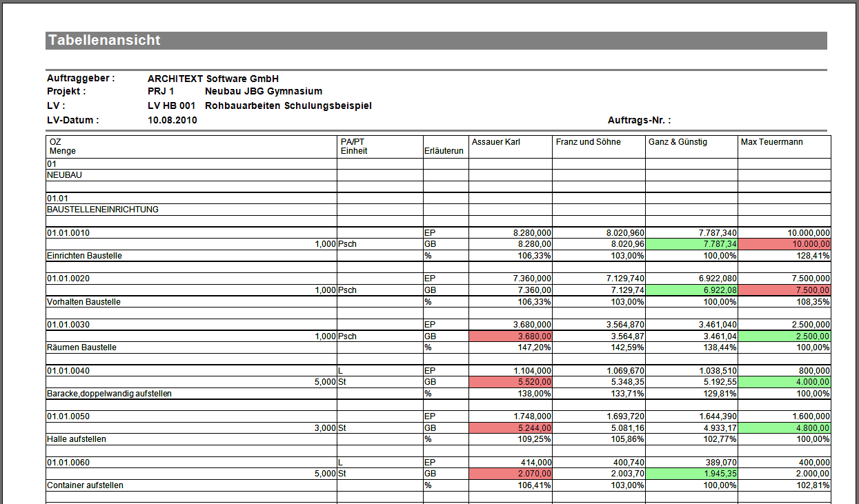Screen dimensions: 859x504
Task: Select the green cell '6.922,08'
Action: click(x=692, y=290)
